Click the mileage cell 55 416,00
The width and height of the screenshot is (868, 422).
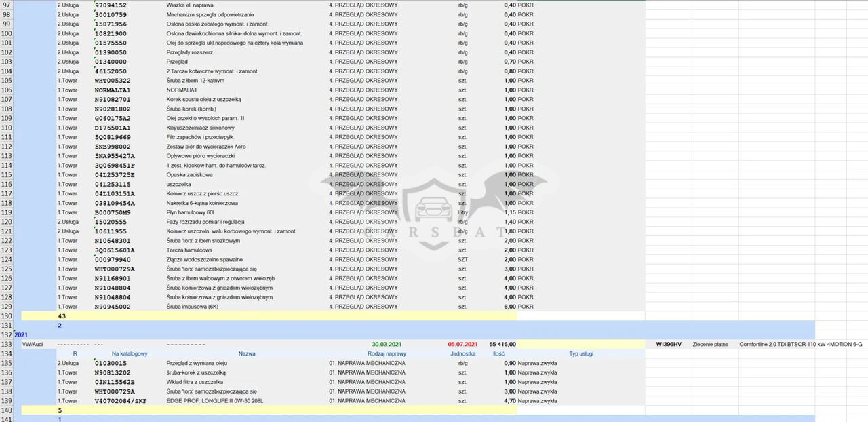502,344
